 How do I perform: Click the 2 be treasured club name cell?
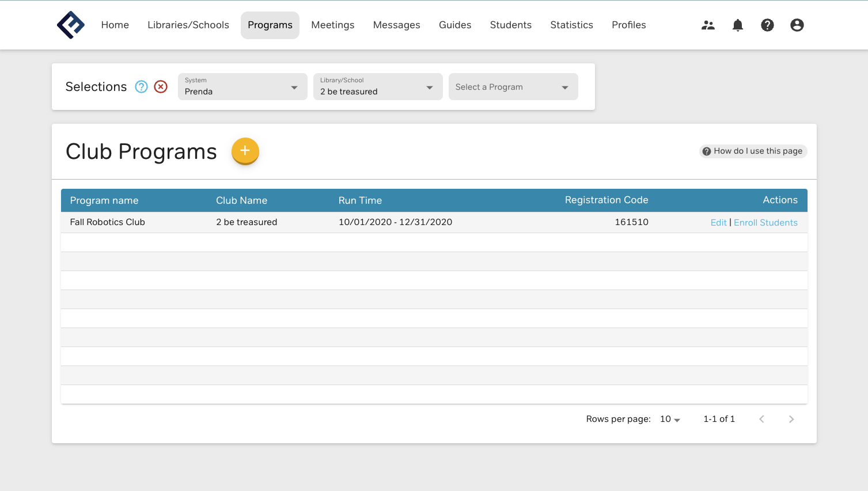[247, 222]
